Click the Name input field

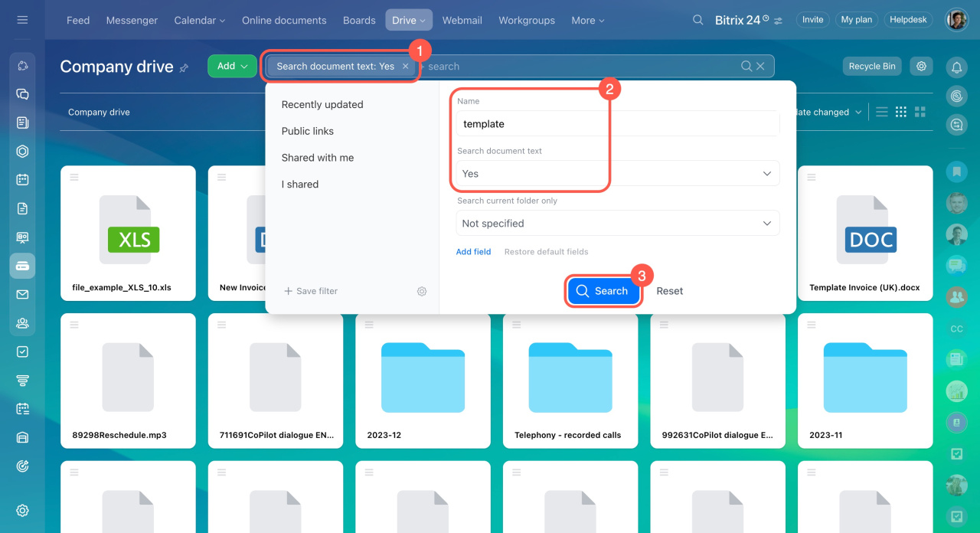click(x=617, y=124)
